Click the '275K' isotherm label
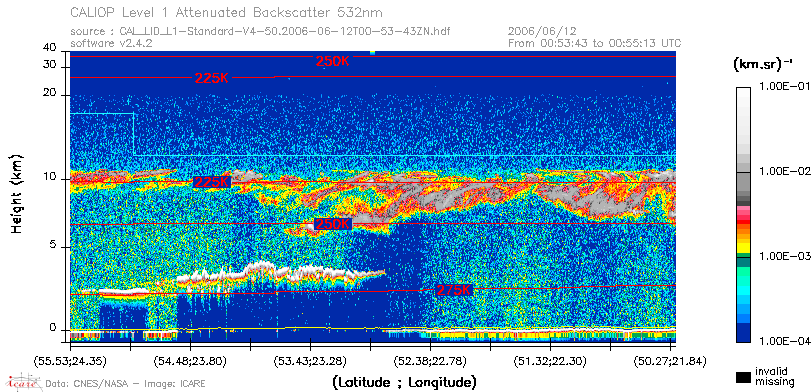 click(455, 290)
